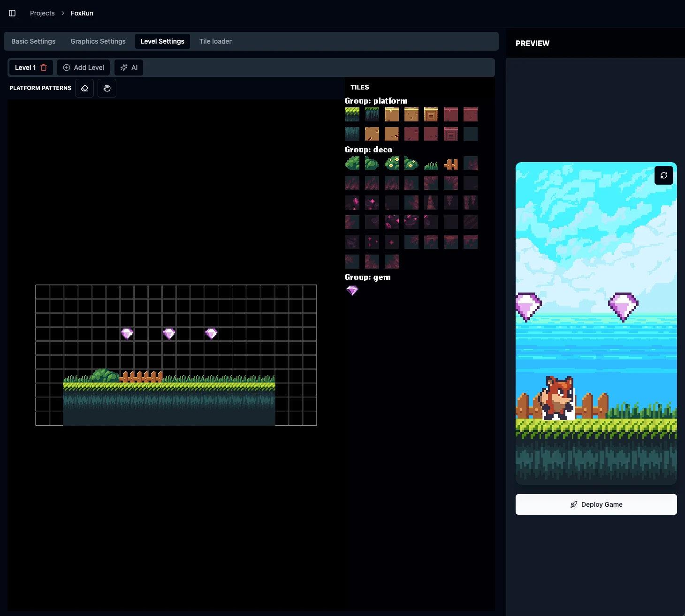Click the Deploy Game button
This screenshot has height=616, width=685.
[x=596, y=504]
